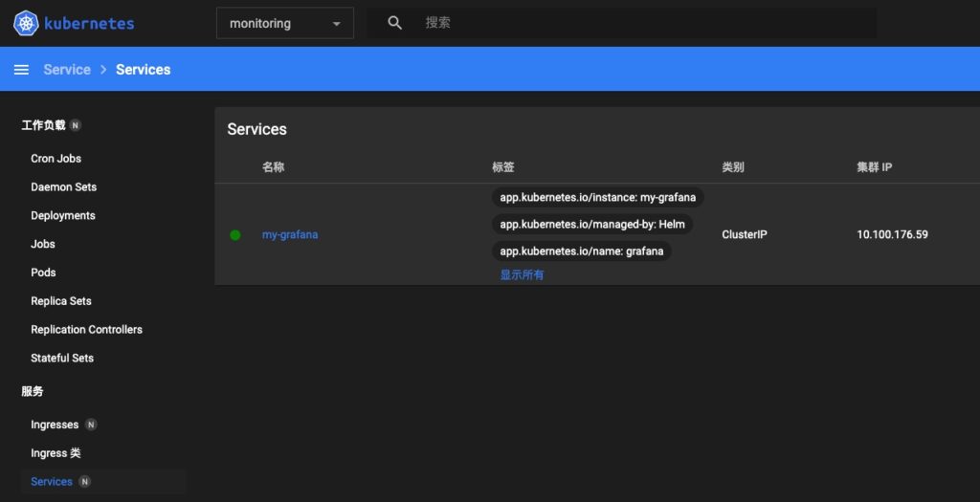
Task: Open the my-grafana service link
Action: (290, 235)
